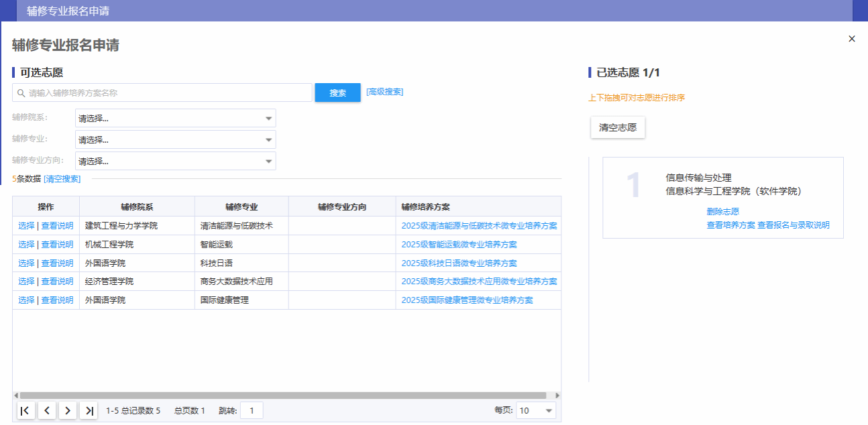The width and height of the screenshot is (868, 425).
Task: Select the 智能运载 minor via 选择
Action: click(26, 245)
